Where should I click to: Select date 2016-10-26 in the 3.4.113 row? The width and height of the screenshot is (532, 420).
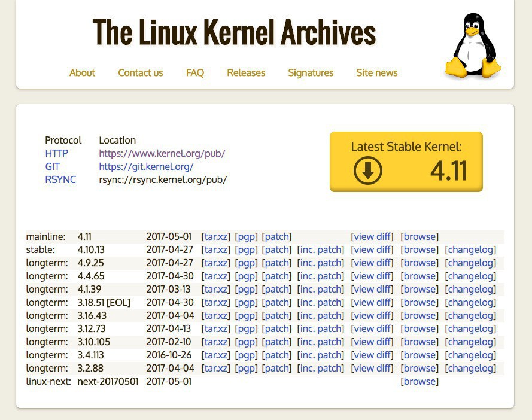(169, 355)
